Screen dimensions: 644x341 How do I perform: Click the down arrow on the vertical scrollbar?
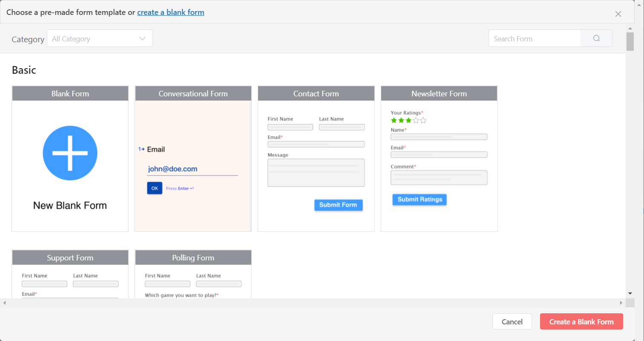(x=630, y=293)
